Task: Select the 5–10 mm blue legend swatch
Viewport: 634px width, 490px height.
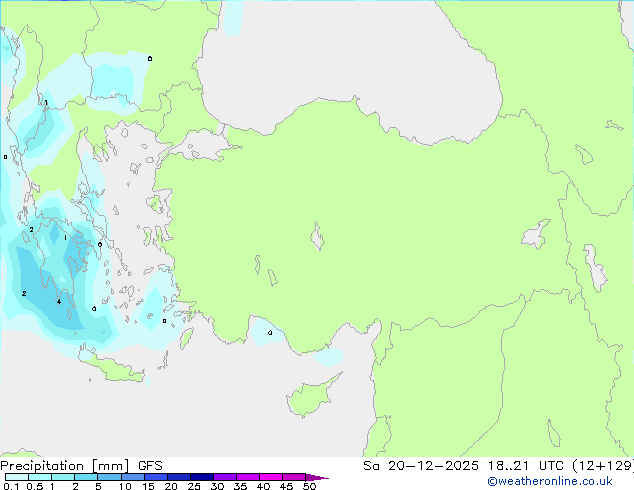Action: pos(109,477)
